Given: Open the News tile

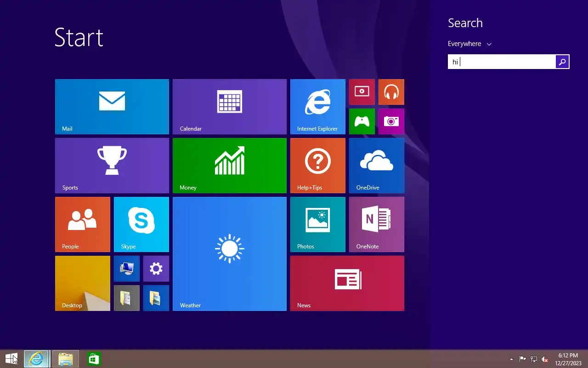Looking at the screenshot, I should click(x=347, y=283).
